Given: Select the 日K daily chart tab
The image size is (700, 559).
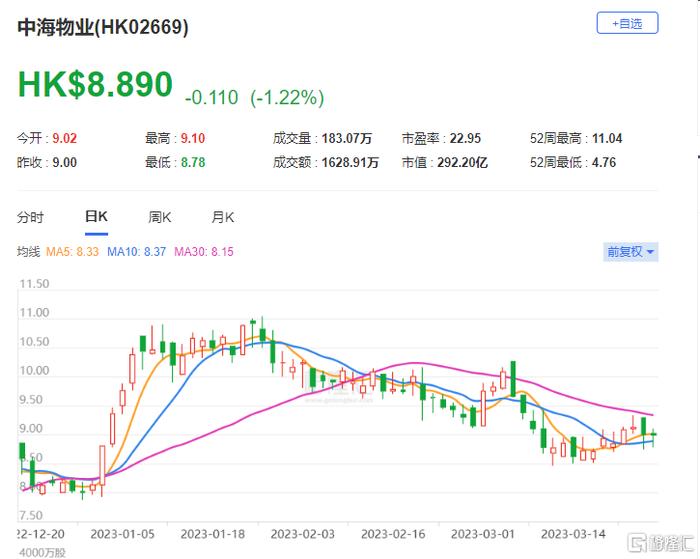Looking at the screenshot, I should [x=96, y=217].
